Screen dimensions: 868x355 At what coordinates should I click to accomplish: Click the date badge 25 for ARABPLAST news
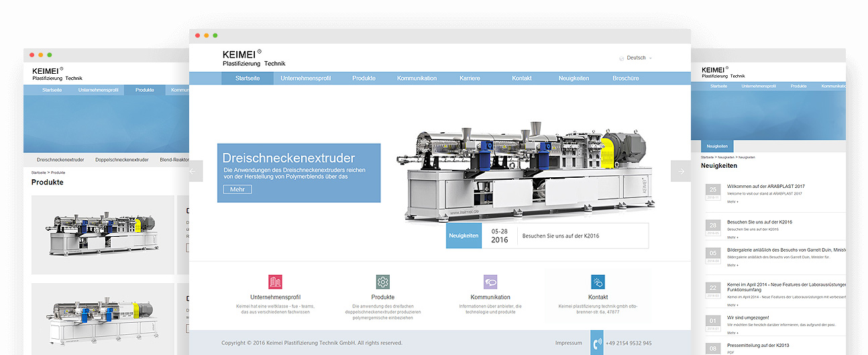coord(712,192)
